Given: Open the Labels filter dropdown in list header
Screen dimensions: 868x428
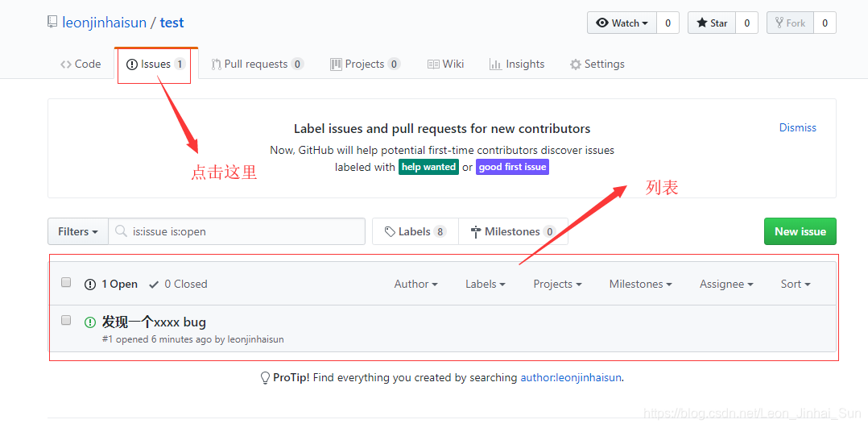Looking at the screenshot, I should (x=486, y=284).
